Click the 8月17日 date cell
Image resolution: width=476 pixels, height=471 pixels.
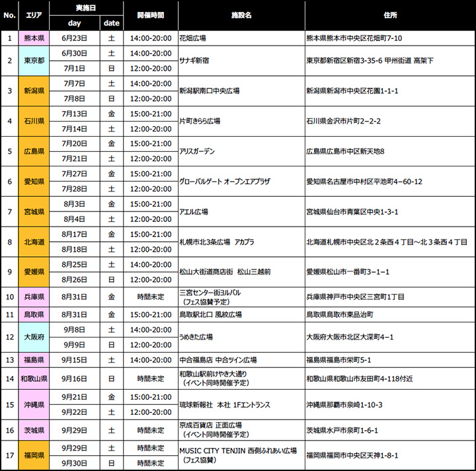click(74, 235)
